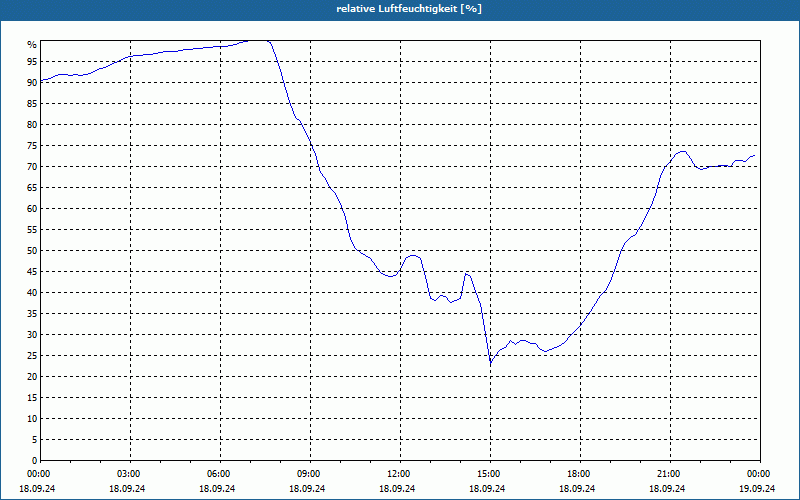
Task: Click the 18.09.24 date under 09:00
Action: click(307, 488)
